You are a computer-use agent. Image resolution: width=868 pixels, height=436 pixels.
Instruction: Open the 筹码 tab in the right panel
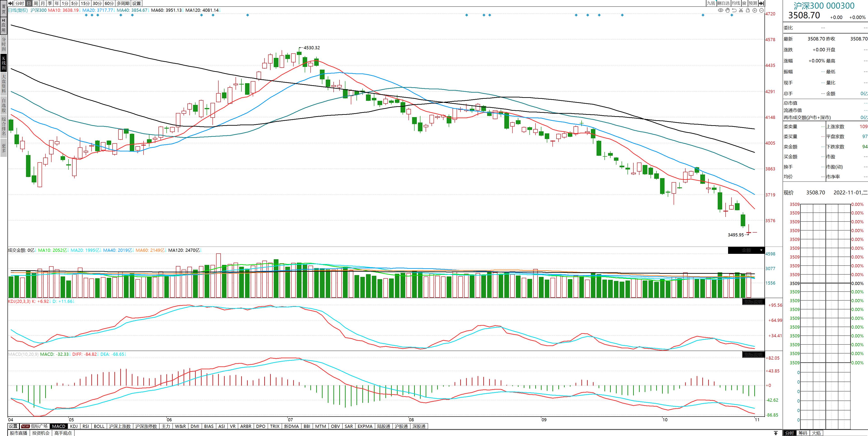coord(803,433)
